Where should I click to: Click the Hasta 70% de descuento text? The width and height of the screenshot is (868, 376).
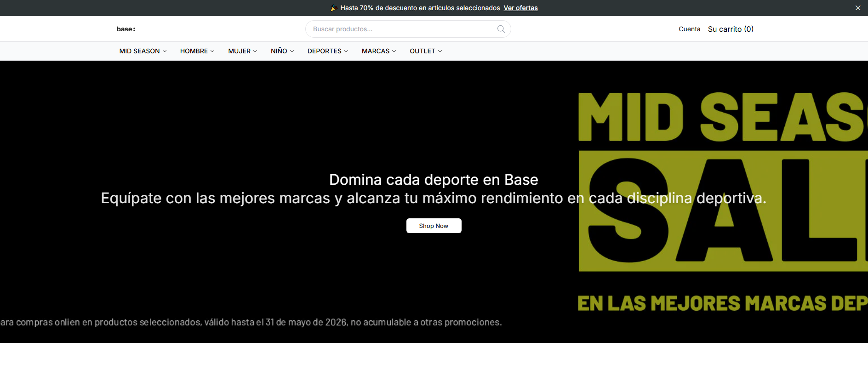[420, 8]
